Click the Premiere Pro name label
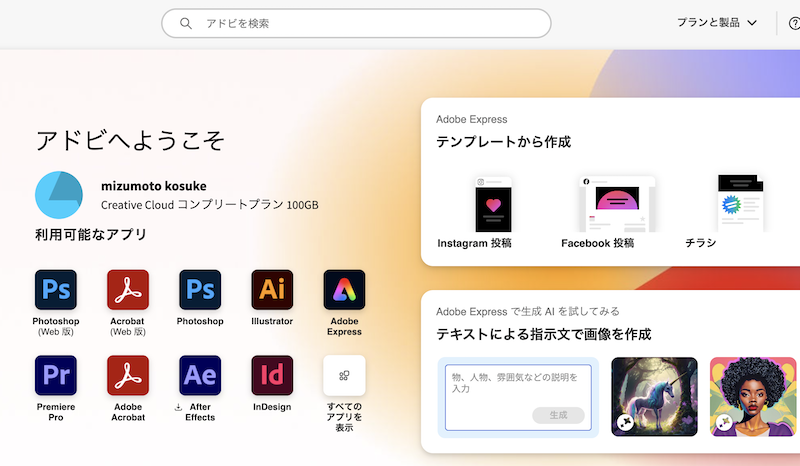The width and height of the screenshot is (800, 466). tap(56, 412)
